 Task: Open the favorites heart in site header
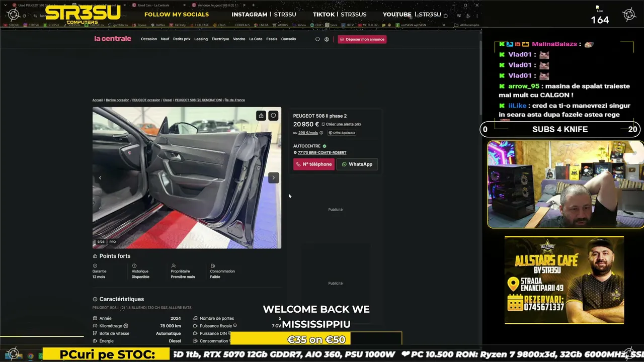click(x=317, y=39)
